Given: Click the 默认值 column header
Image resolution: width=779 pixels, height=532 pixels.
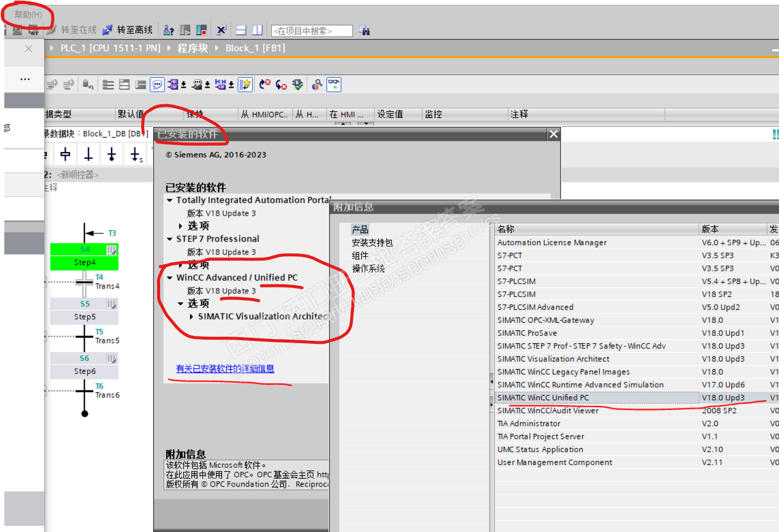Looking at the screenshot, I should point(150,114).
